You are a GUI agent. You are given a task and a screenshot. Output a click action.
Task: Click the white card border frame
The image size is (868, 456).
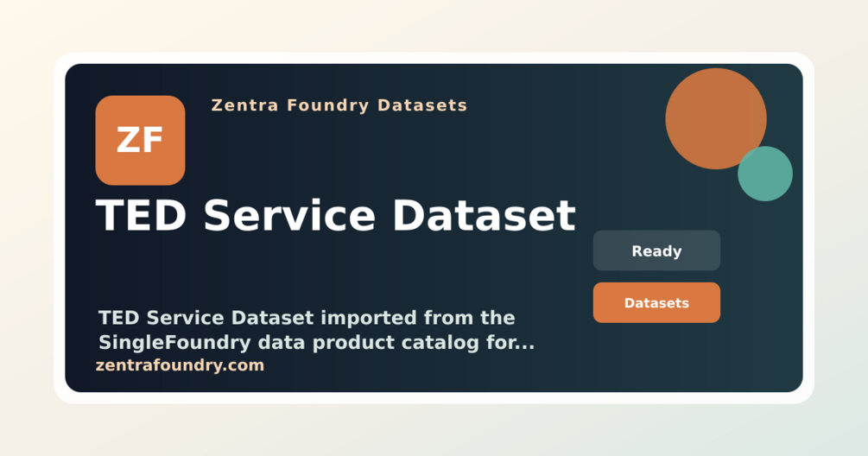tap(434, 58)
